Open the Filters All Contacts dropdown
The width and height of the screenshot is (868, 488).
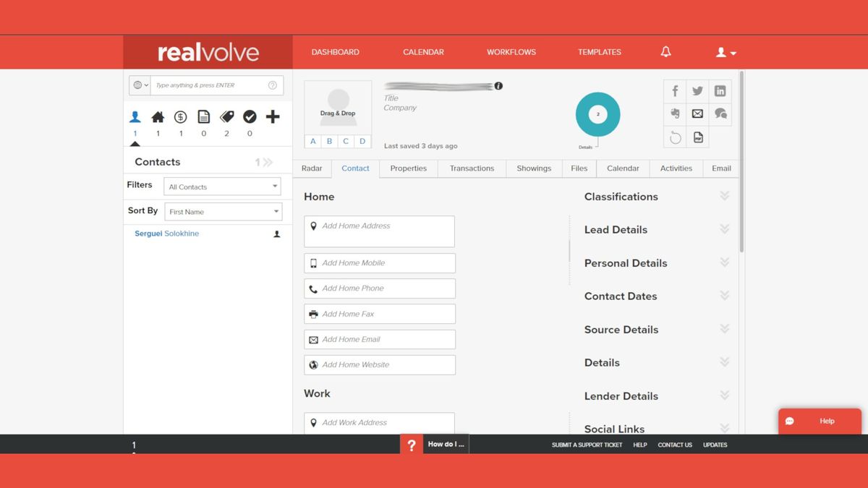pos(222,186)
